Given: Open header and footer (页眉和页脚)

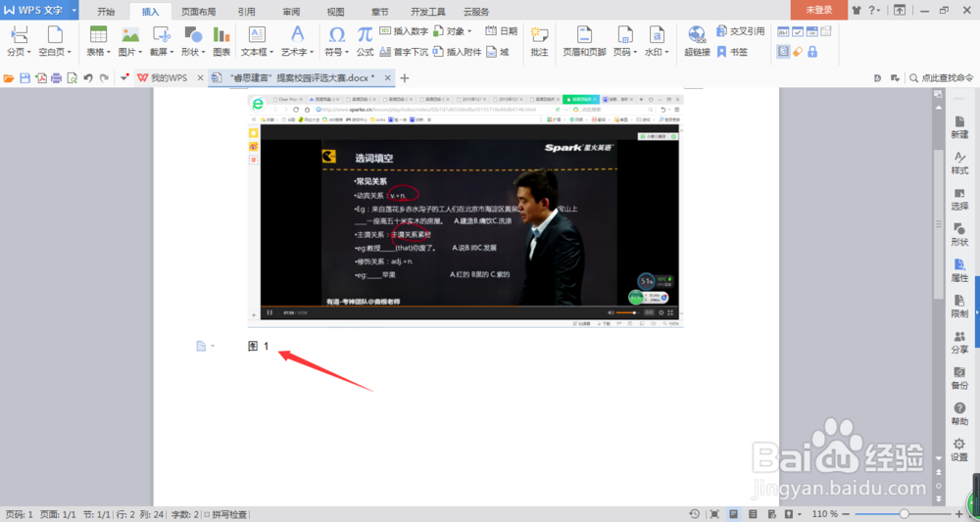Looking at the screenshot, I should pos(584,42).
